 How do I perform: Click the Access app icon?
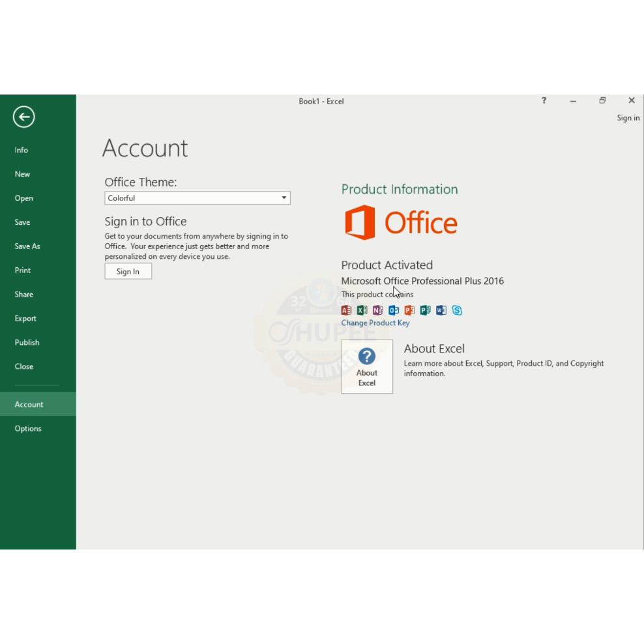346,310
